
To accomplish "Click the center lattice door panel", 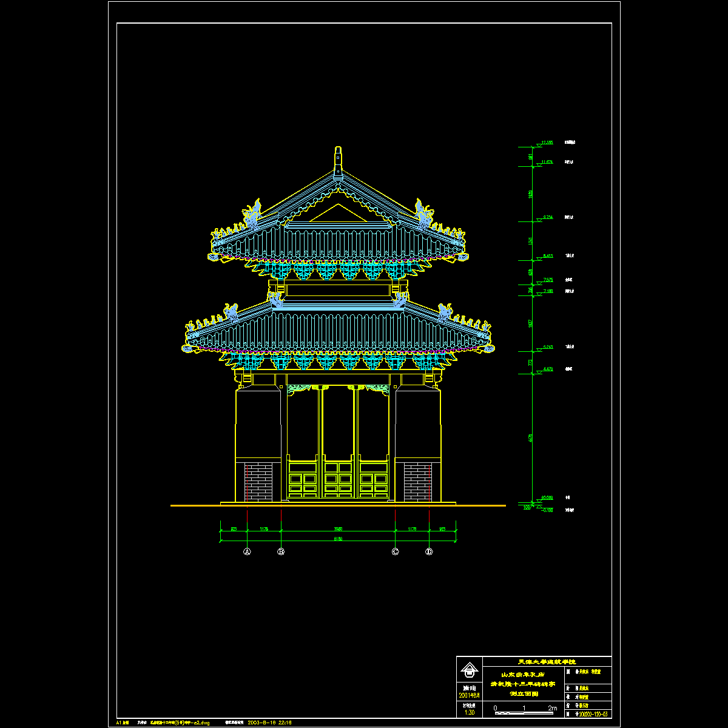I will click(339, 479).
